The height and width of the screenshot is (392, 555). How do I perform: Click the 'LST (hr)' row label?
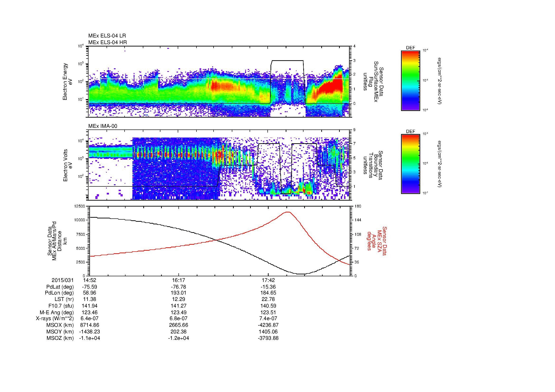(64, 299)
